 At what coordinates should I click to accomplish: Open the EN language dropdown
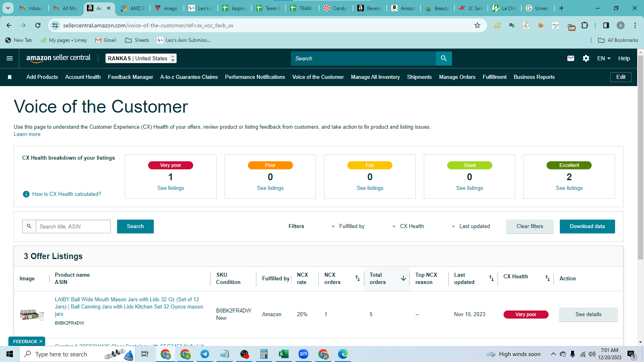604,58
